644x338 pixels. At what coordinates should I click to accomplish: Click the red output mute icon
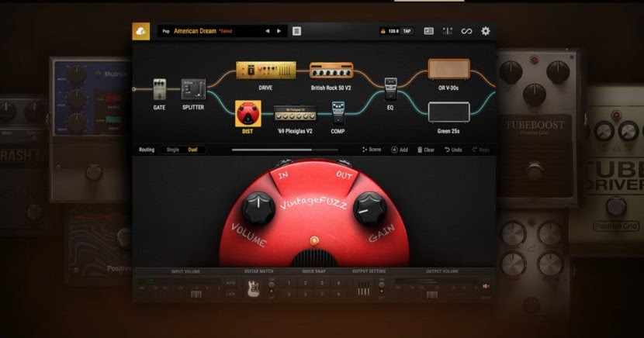pos(486,286)
